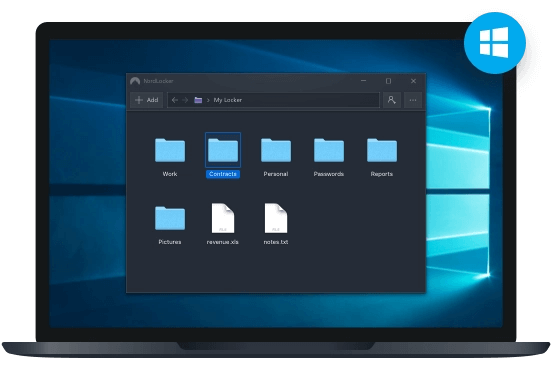Click the NordLocker logo in title bar
The height and width of the screenshot is (380, 552).
(135, 81)
